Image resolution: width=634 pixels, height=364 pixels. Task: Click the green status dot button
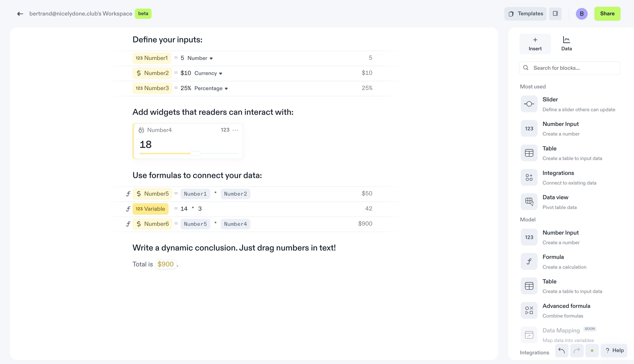pyautogui.click(x=592, y=350)
